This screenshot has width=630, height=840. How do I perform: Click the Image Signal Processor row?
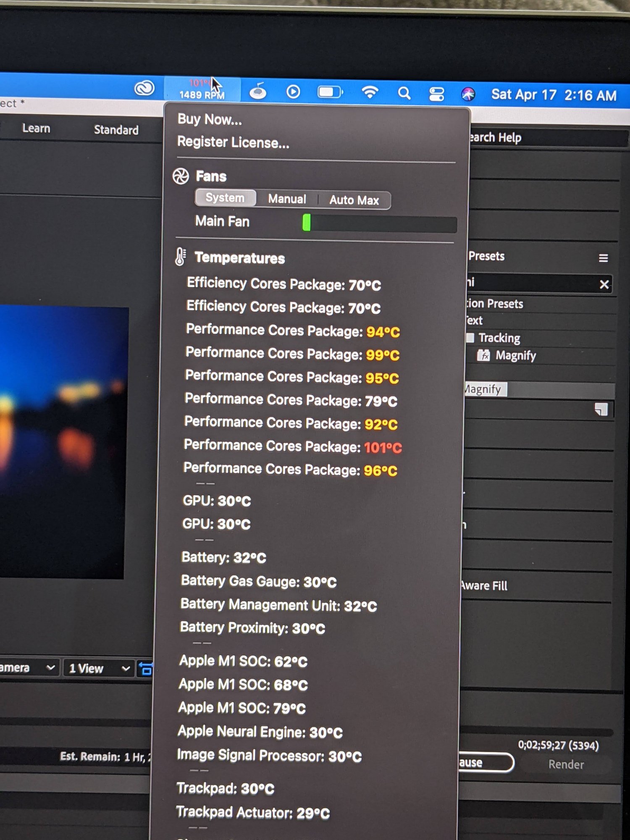(269, 756)
